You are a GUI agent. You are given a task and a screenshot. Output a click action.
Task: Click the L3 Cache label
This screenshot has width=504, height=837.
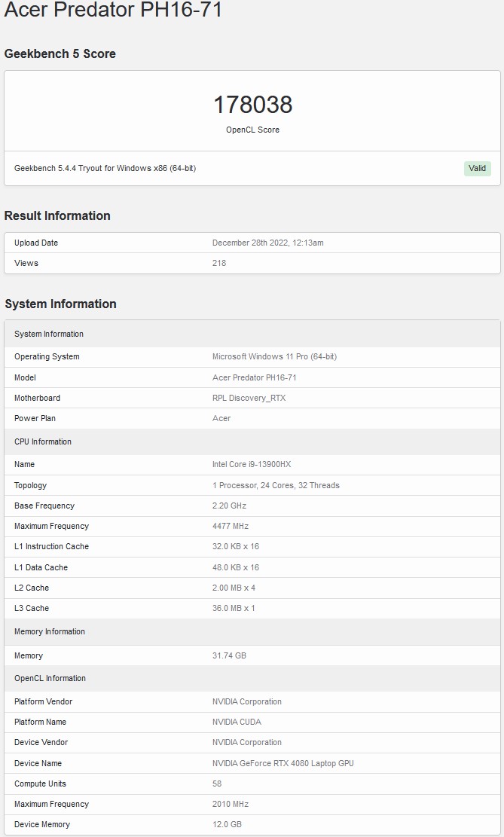click(32, 608)
